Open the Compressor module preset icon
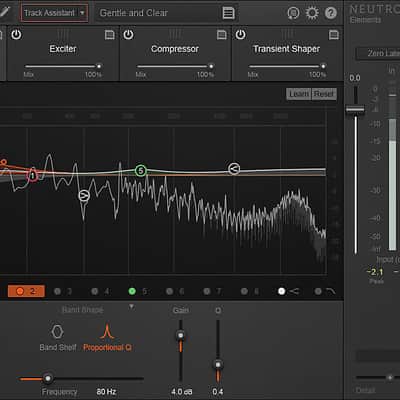Screen dimensions: 400x400 coord(222,35)
